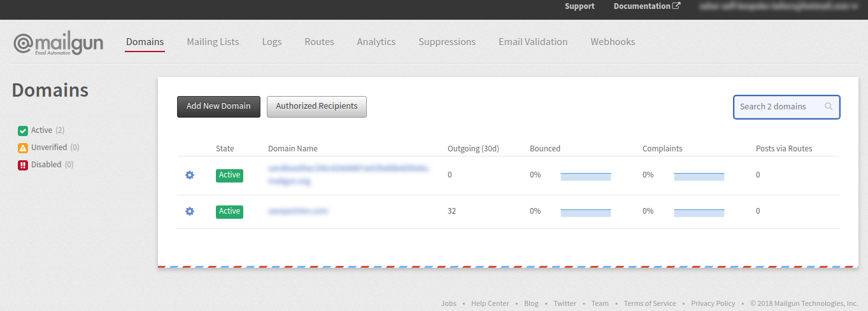The height and width of the screenshot is (311, 868).
Task: Click the Support link
Action: pyautogui.click(x=580, y=6)
